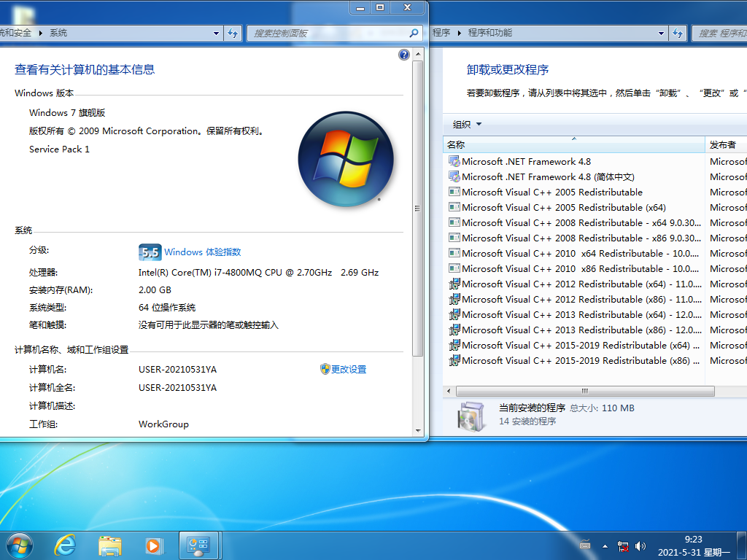747x560 pixels.
Task: Launch Windows Media Player from taskbar
Action: pyautogui.click(x=154, y=545)
